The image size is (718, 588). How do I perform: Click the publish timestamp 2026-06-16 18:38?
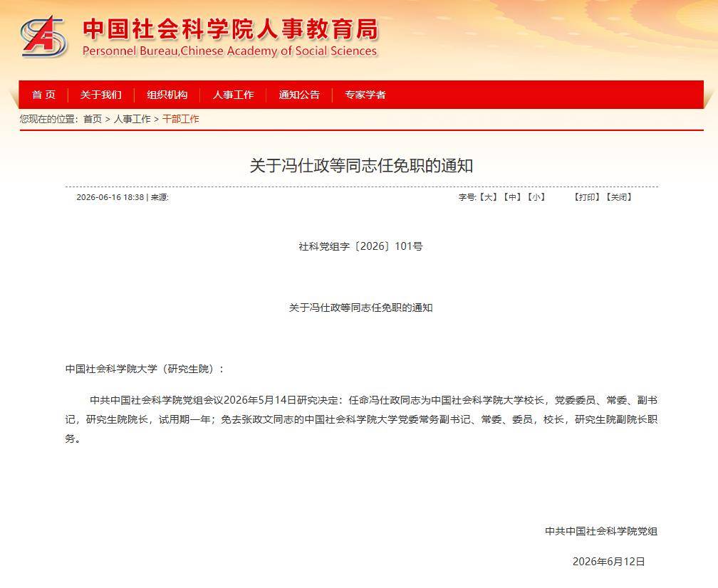110,197
